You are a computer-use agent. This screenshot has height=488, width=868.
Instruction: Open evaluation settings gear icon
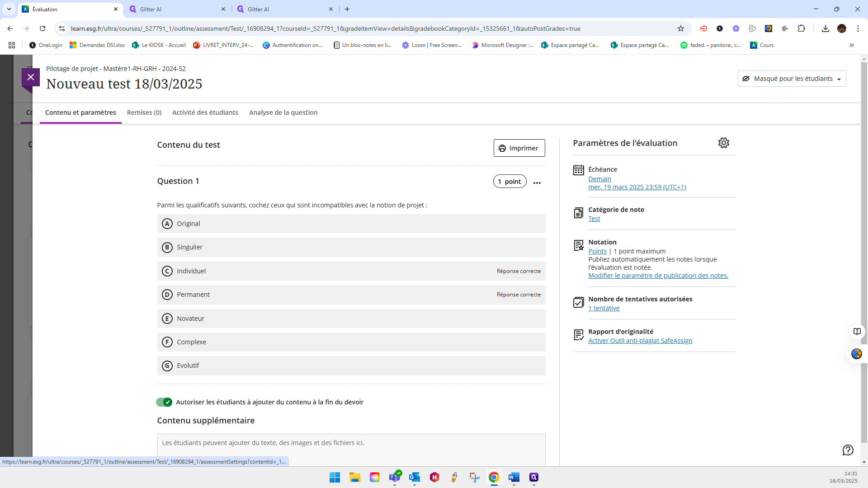(723, 143)
